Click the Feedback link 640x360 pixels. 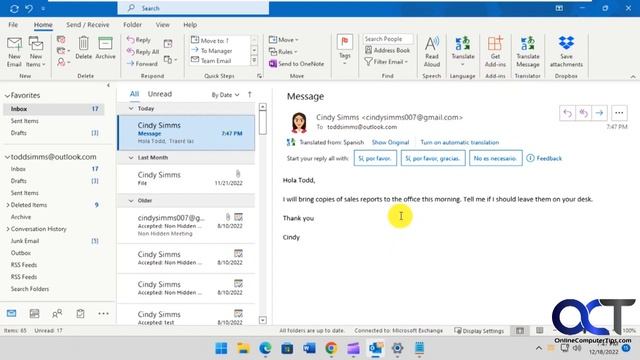pos(544,158)
